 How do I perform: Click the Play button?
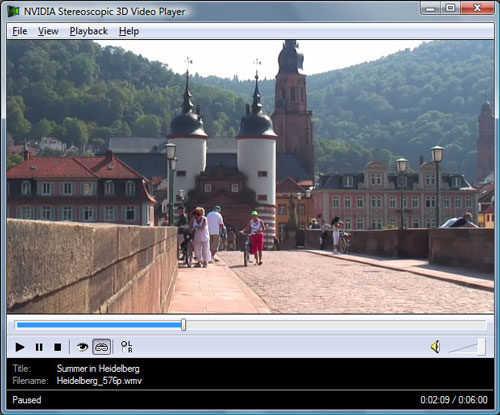[x=20, y=347]
